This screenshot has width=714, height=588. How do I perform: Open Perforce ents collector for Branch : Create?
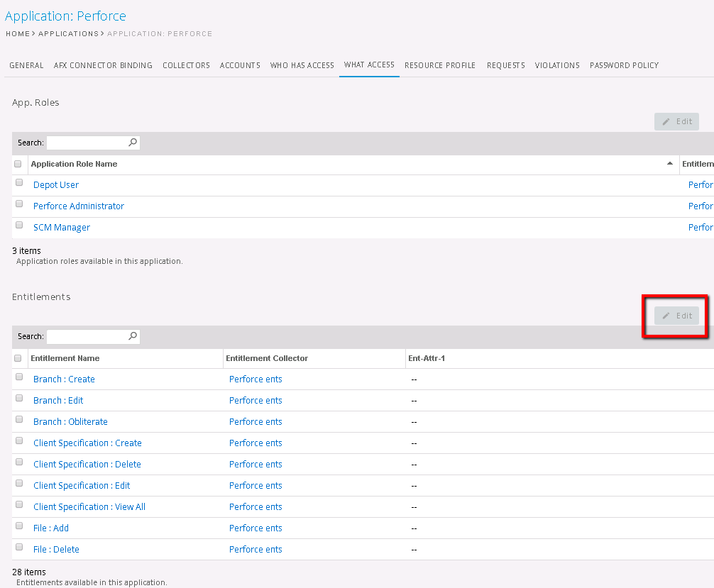tap(256, 379)
